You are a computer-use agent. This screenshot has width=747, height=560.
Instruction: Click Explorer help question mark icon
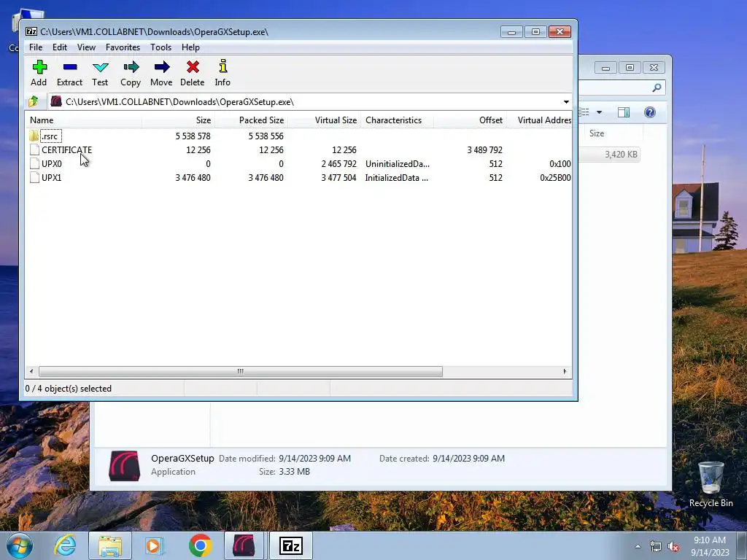(650, 112)
